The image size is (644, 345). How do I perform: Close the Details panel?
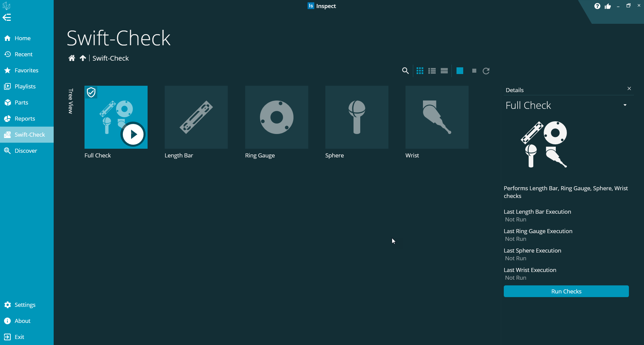coord(629,88)
